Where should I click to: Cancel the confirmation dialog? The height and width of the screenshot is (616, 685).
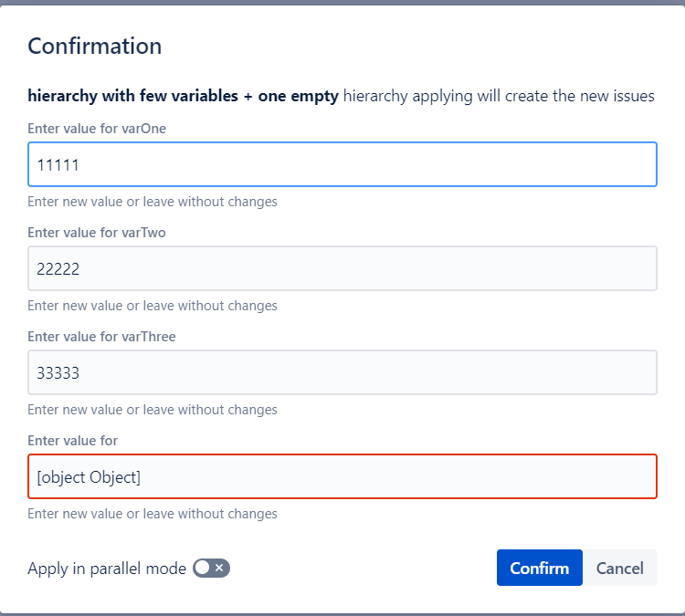point(619,568)
